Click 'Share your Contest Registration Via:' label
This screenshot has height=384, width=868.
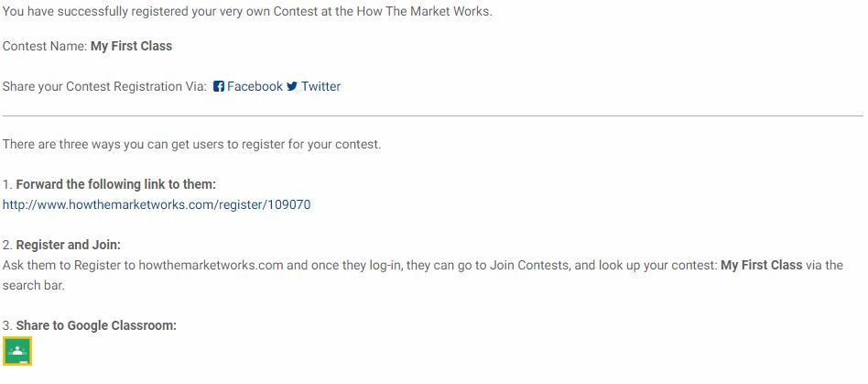pos(104,86)
